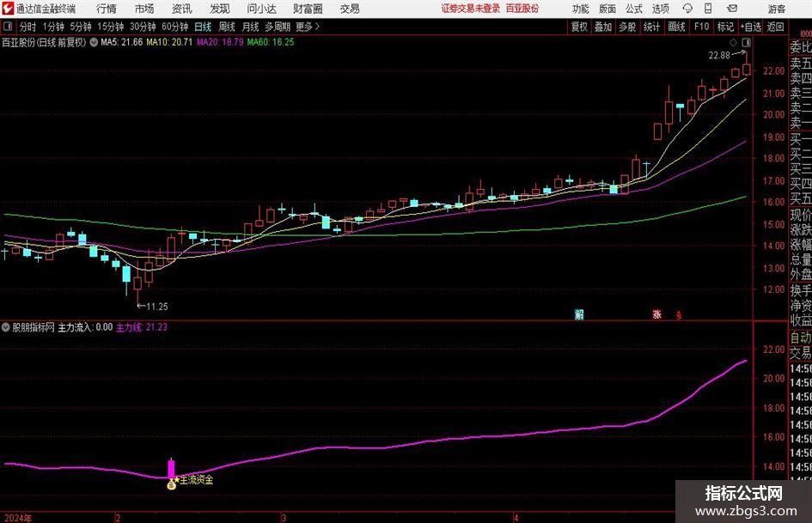Viewport: 812px width, 523px height.
Task: Click the mobile phone icon in top bar
Action: pos(708,9)
